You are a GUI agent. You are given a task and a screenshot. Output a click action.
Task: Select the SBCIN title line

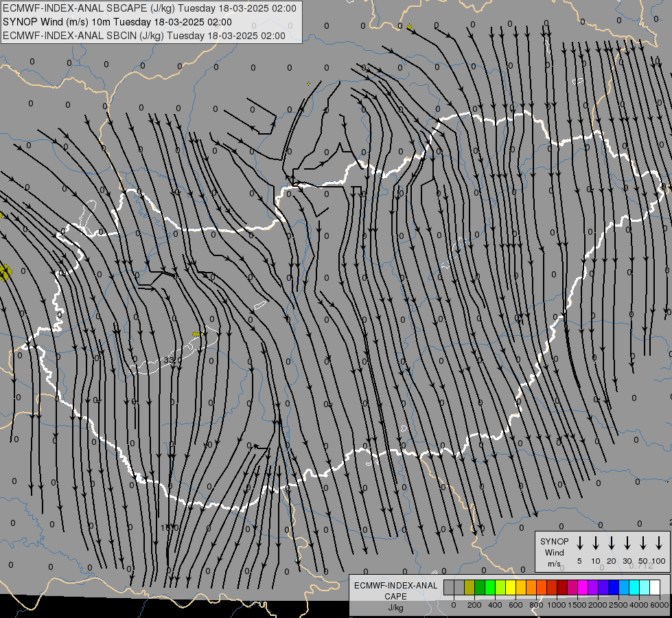pos(144,36)
